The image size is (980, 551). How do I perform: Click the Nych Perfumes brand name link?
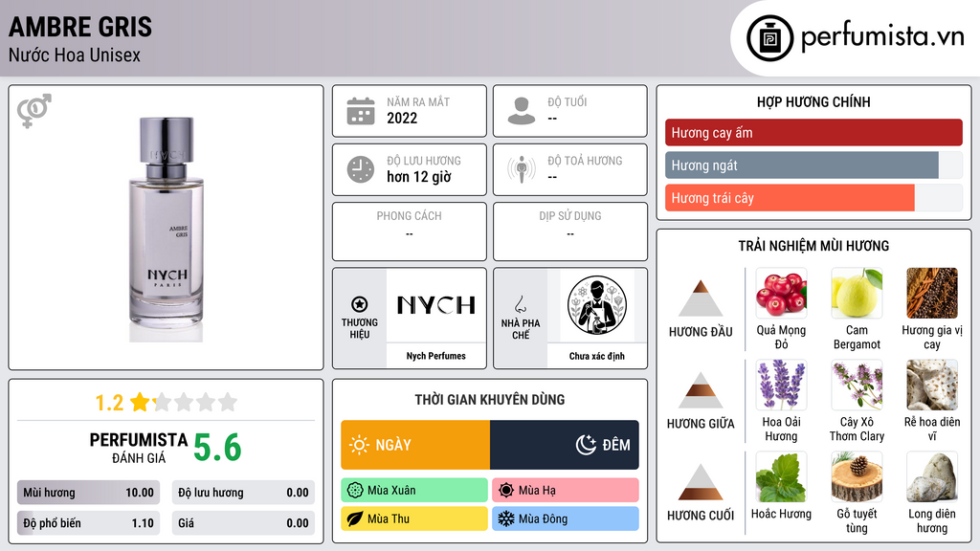pos(436,356)
